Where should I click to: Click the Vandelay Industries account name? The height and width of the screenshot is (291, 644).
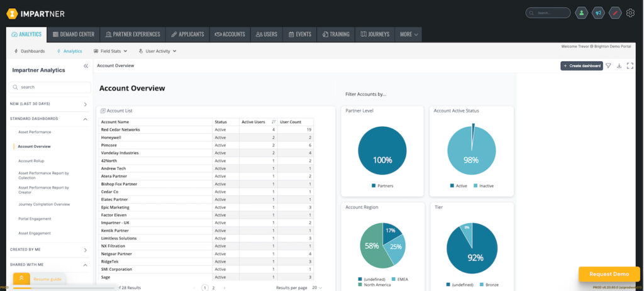(119, 153)
